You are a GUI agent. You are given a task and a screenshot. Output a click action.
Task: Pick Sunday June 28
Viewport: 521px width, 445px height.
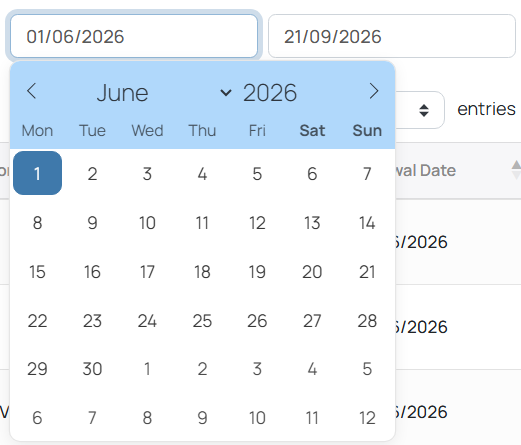pos(367,321)
